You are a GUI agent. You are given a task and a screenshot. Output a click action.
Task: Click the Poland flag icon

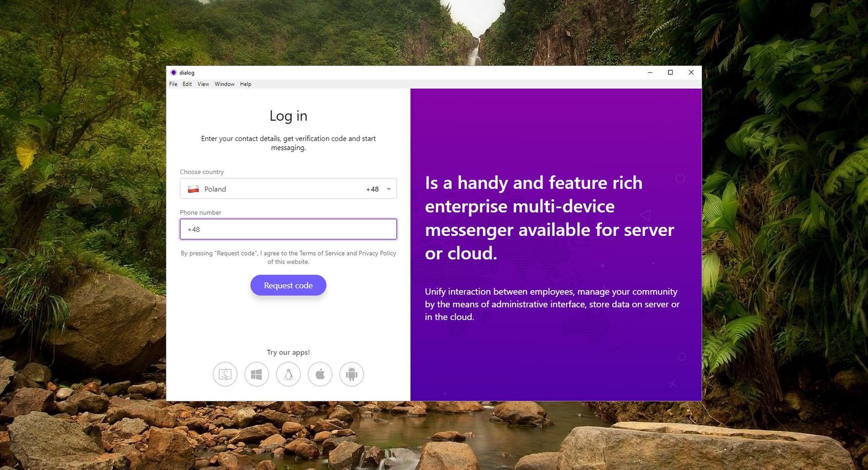[x=193, y=189]
